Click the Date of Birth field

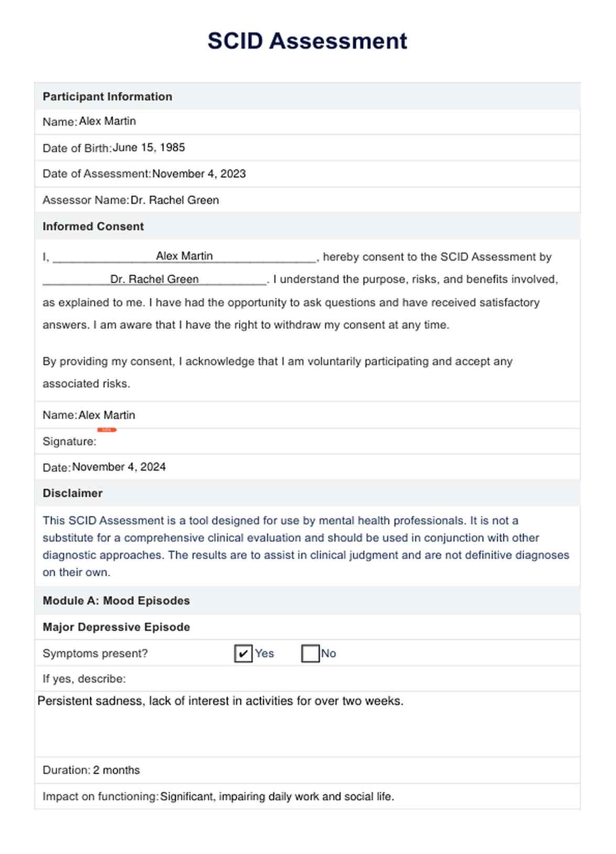pyautogui.click(x=149, y=148)
